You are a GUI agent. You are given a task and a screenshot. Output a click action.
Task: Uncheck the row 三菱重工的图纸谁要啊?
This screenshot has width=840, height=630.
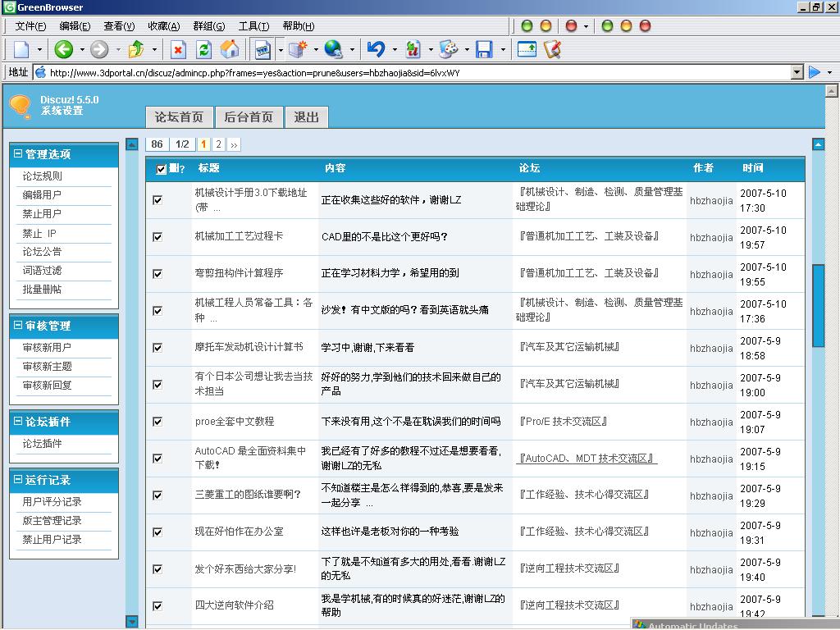point(157,495)
